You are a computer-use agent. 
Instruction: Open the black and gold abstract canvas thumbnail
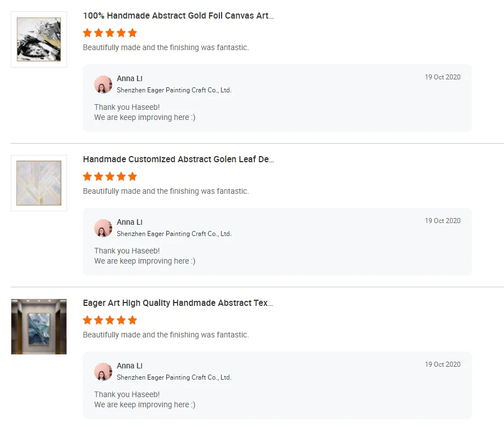[x=39, y=39]
